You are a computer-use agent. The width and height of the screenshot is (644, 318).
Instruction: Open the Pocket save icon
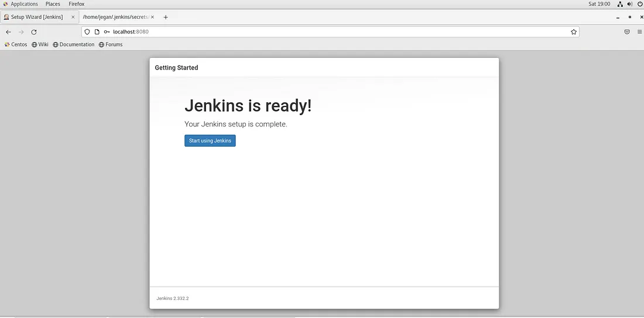tap(627, 32)
